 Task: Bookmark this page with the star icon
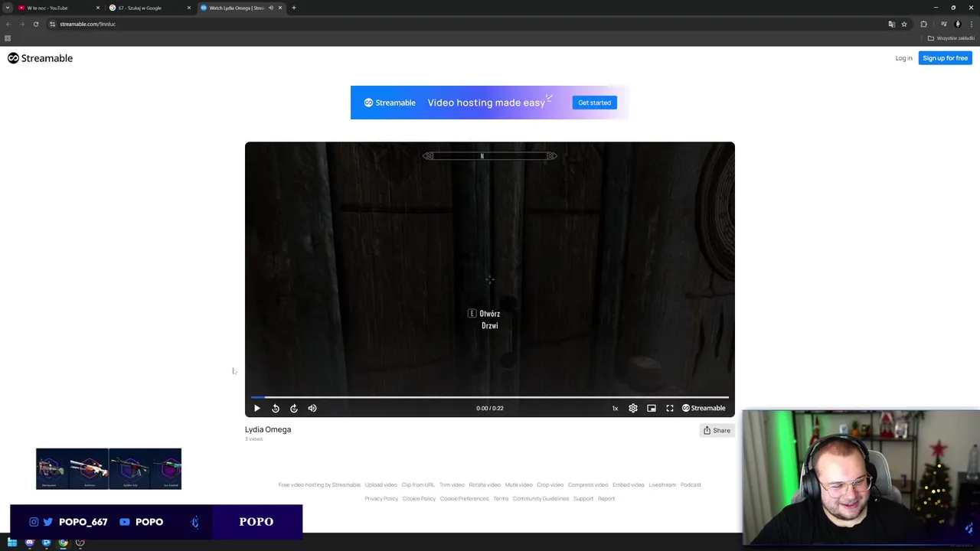click(904, 24)
